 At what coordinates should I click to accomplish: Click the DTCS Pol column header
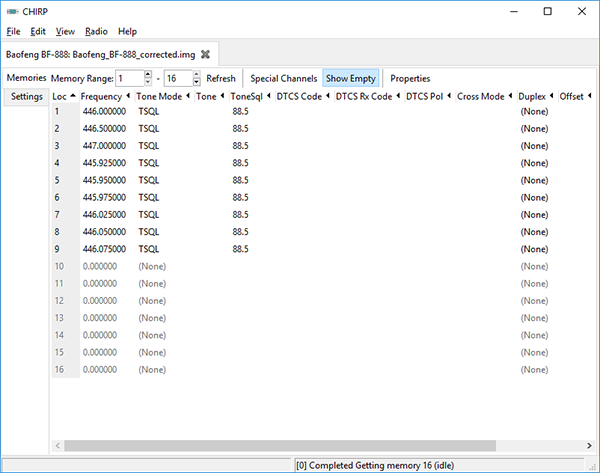429,96
